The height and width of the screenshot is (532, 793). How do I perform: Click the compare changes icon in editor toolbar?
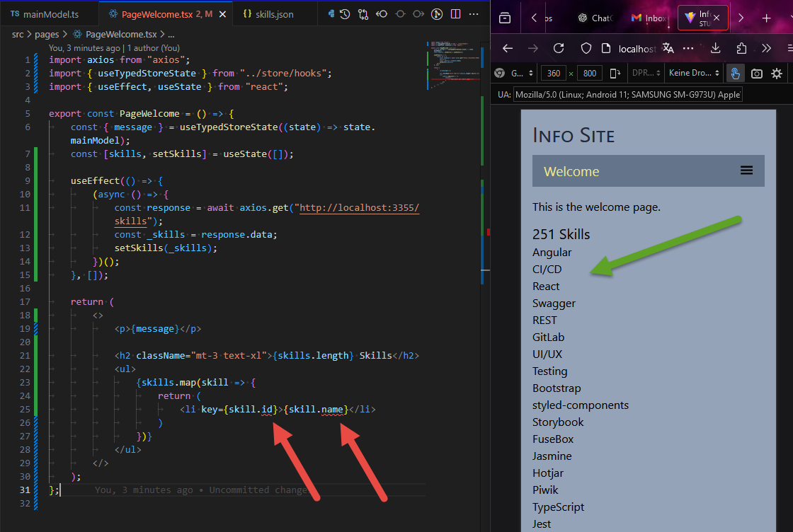[x=363, y=14]
